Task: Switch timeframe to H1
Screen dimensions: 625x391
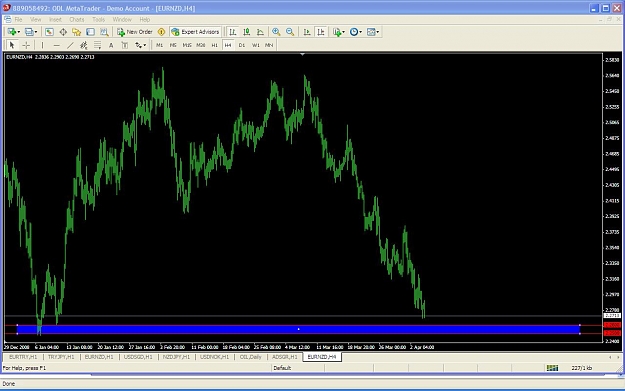Action: pyautogui.click(x=214, y=45)
